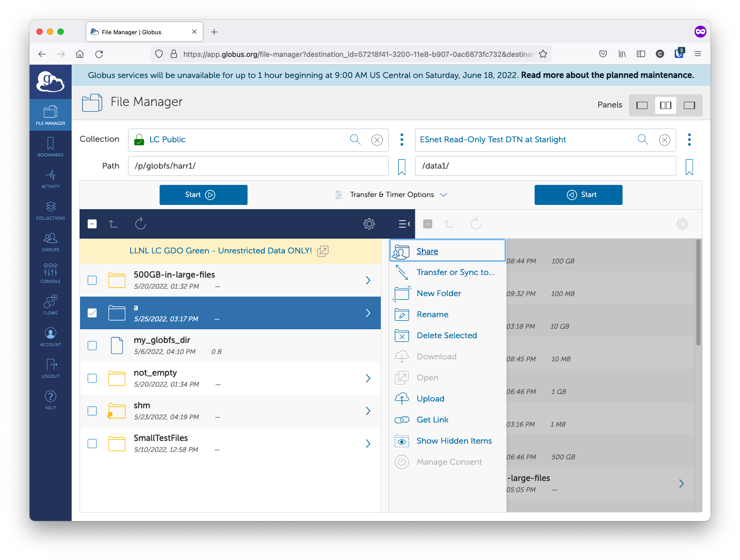Screen dimensions: 740x560
Task: Clear the LC Public collection
Action: pyautogui.click(x=377, y=140)
